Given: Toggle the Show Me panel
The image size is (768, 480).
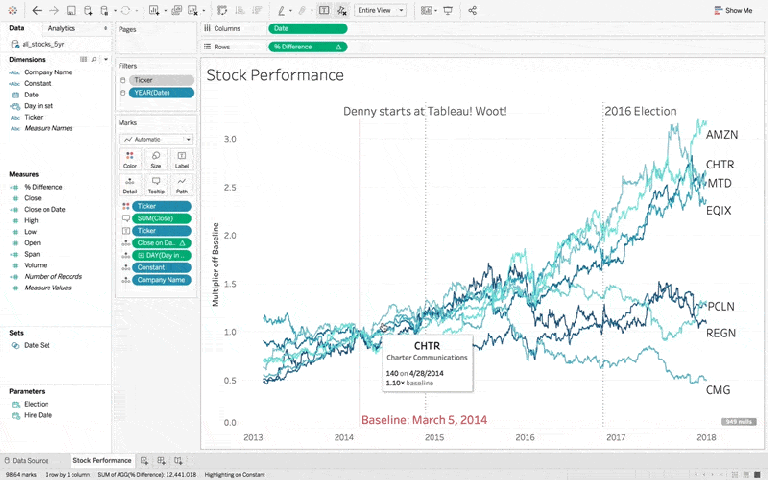Looking at the screenshot, I should [x=733, y=10].
